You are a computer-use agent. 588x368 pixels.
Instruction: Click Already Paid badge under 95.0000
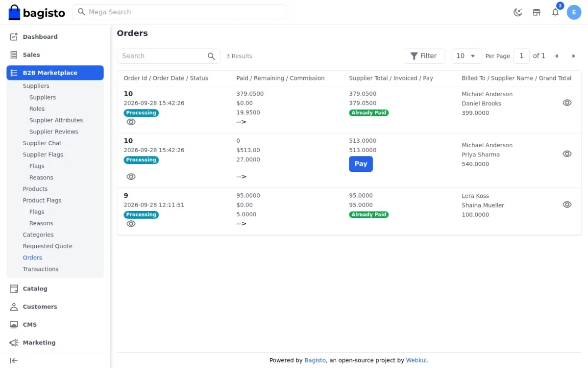(369, 214)
